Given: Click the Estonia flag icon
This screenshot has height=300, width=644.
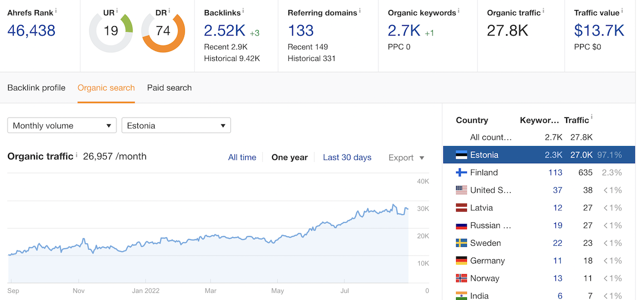Looking at the screenshot, I should [461, 155].
